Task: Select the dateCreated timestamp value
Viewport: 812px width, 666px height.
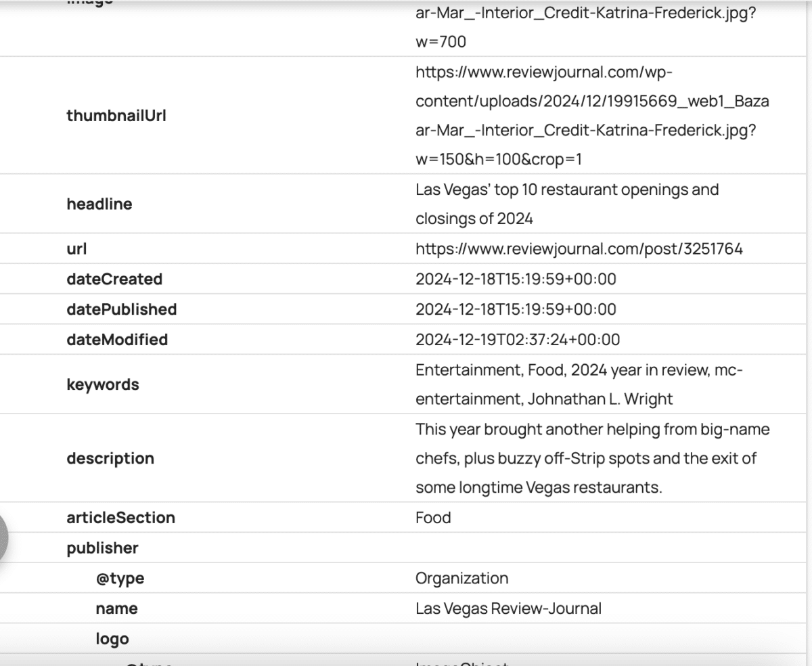Action: pos(516,279)
